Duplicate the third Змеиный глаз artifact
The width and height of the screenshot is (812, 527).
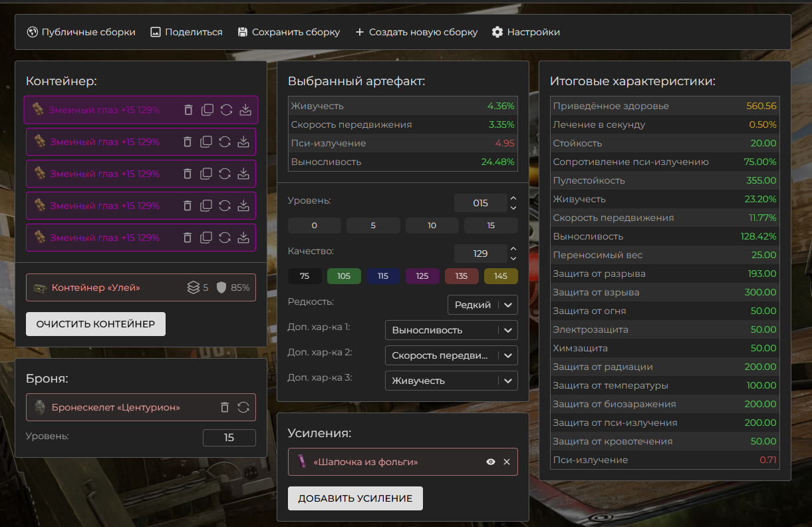click(206, 174)
